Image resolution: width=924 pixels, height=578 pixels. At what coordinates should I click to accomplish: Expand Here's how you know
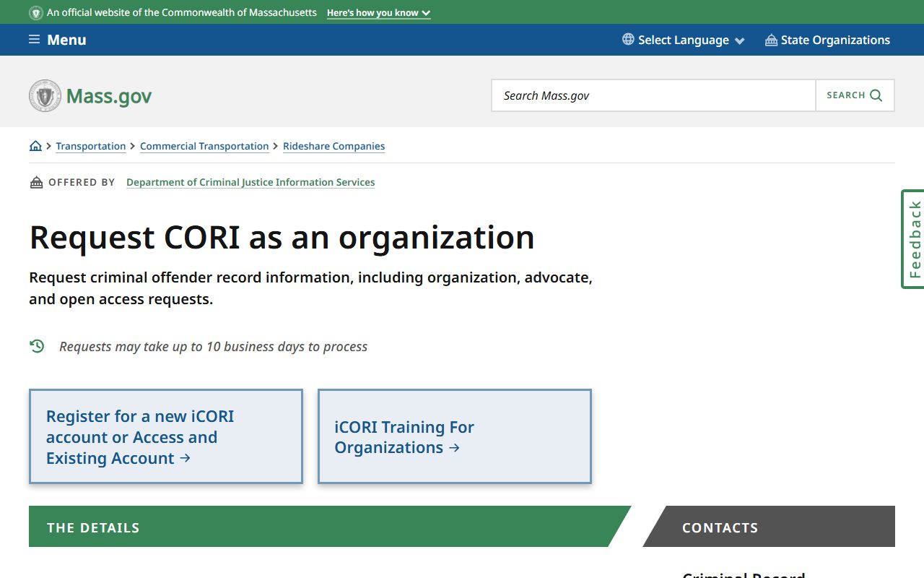tap(378, 13)
